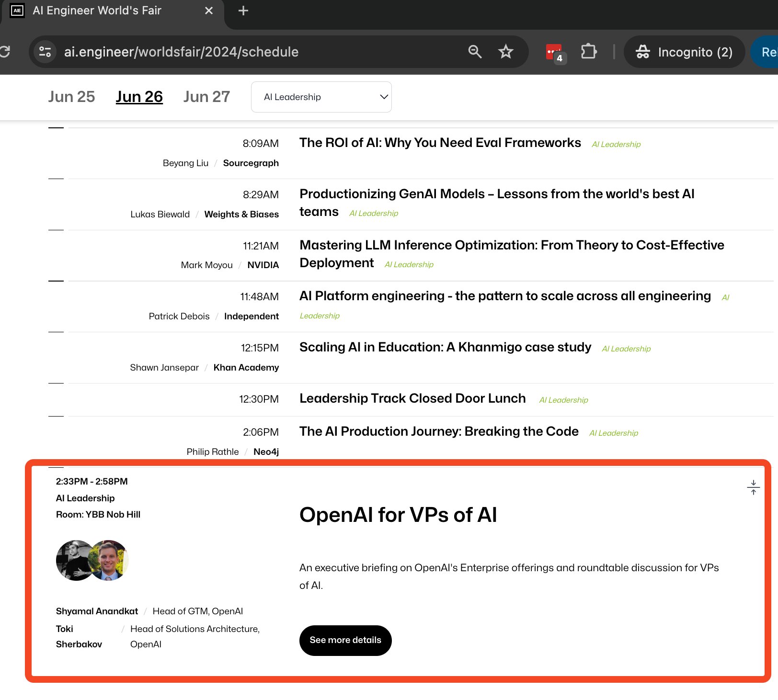778x700 pixels.
Task: Open the Scaling AI in Education session
Action: pyautogui.click(x=446, y=347)
